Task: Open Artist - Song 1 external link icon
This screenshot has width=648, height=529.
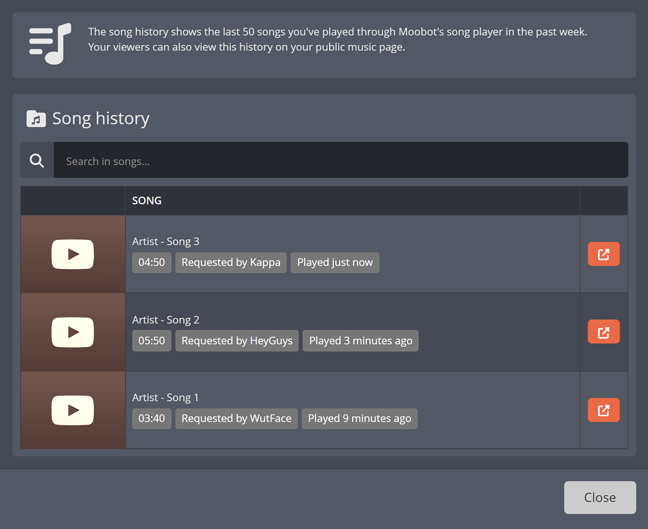Action: pos(603,410)
